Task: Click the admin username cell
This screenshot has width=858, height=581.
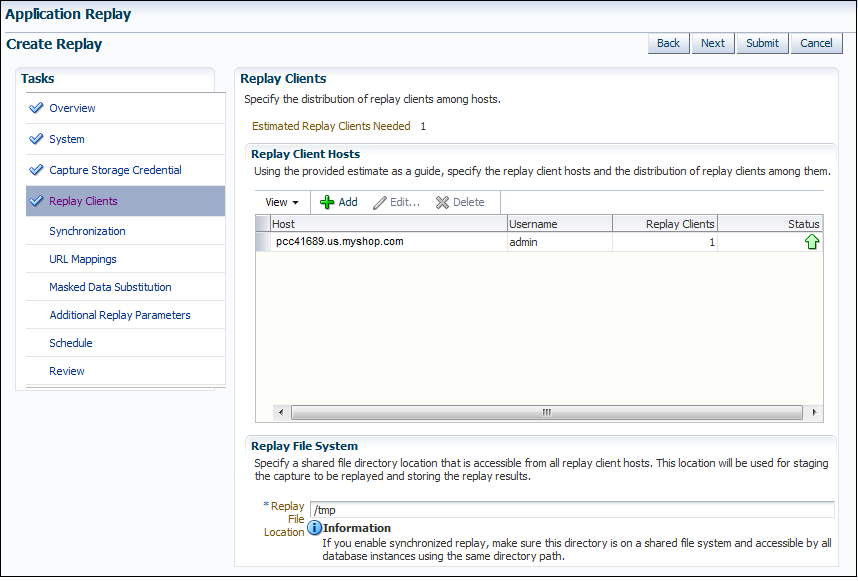Action: 560,242
